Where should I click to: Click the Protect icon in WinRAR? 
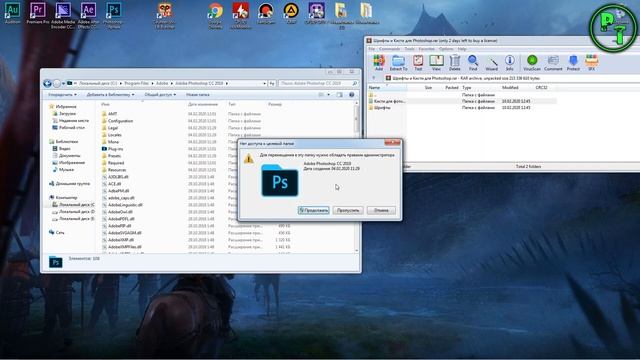point(573,63)
